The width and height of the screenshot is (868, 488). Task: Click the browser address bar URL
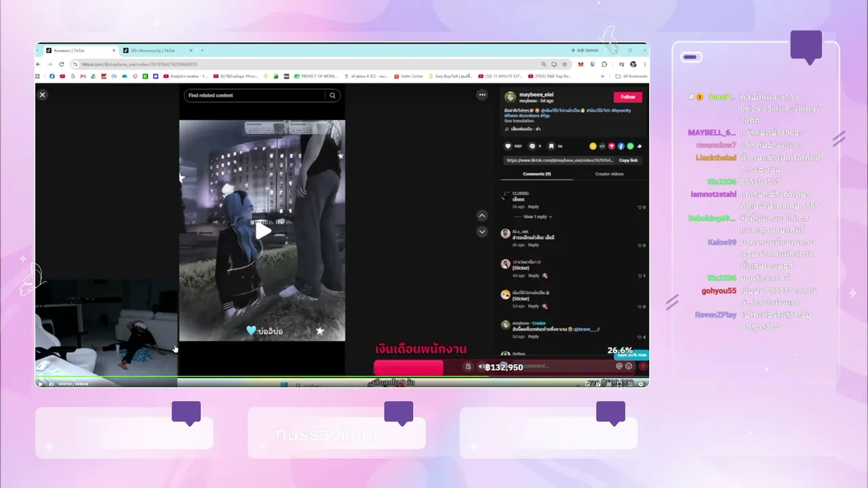pyautogui.click(x=139, y=64)
